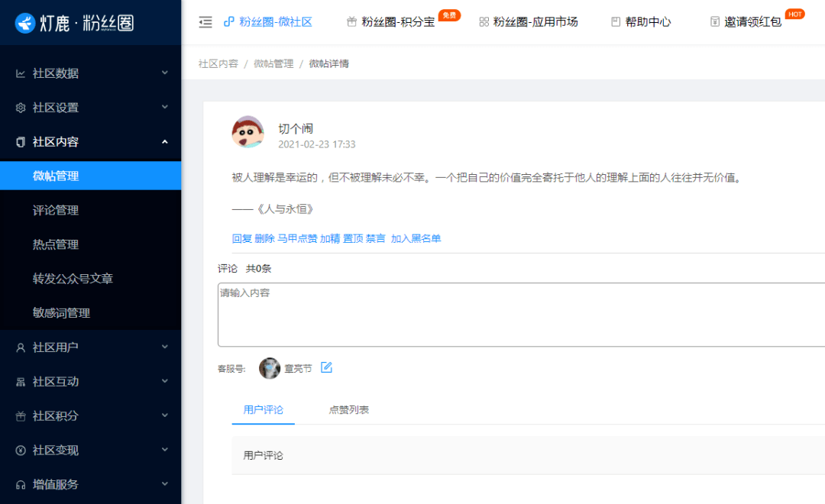
Task: Click the 帮助中心 icon in top bar
Action: [x=616, y=22]
